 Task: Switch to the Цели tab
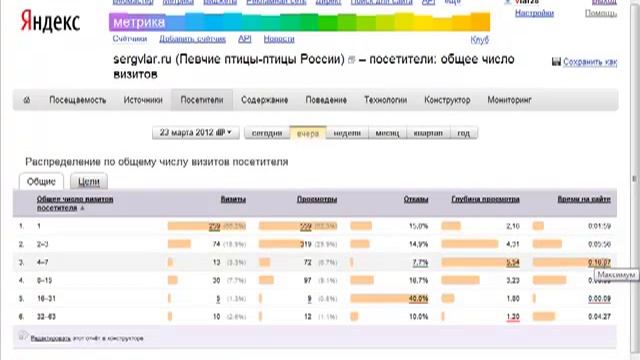pyautogui.click(x=89, y=182)
